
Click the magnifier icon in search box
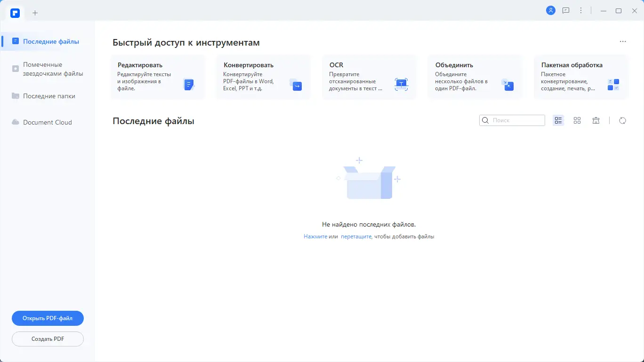(485, 120)
